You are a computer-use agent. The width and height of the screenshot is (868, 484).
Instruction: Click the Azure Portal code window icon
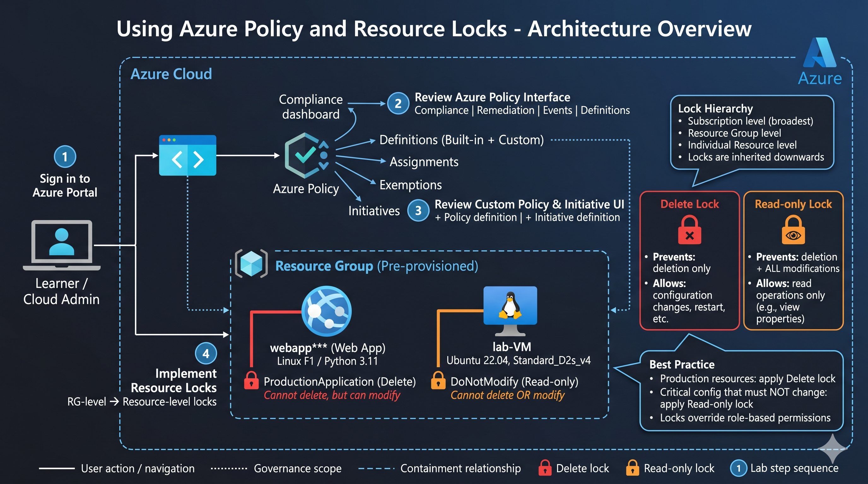[x=187, y=155]
